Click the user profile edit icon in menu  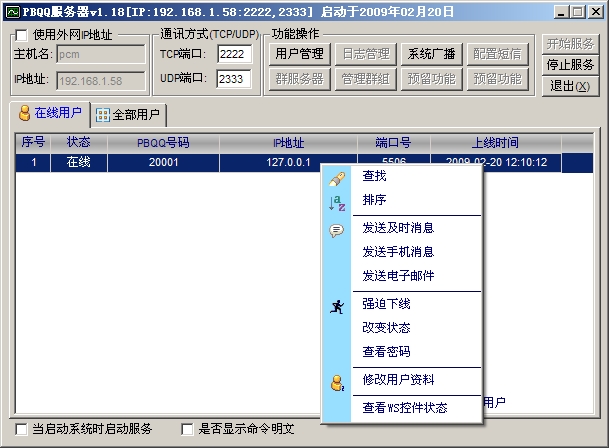(x=337, y=383)
